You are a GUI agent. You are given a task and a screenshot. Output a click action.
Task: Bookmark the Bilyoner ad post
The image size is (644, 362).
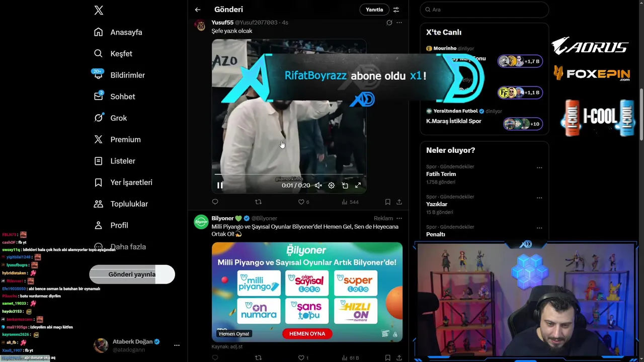[x=387, y=358]
